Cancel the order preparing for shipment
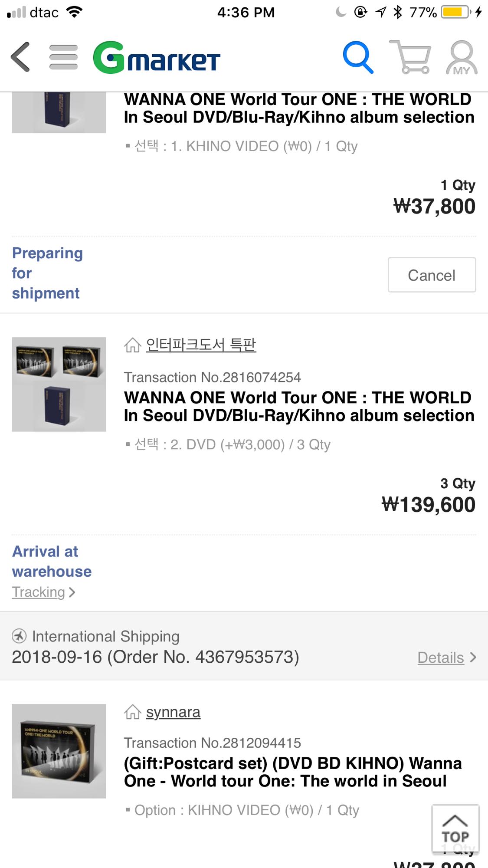488x868 pixels. click(432, 275)
